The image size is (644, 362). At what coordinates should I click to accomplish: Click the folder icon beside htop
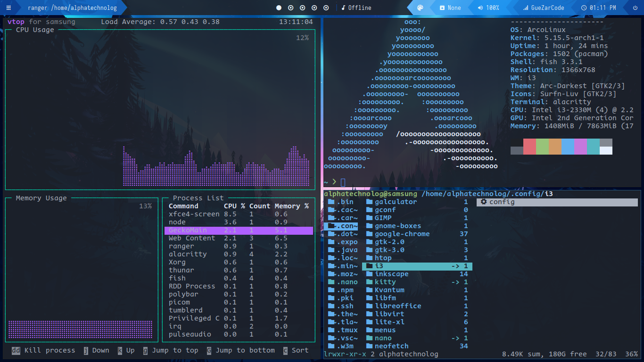pyautogui.click(x=369, y=258)
